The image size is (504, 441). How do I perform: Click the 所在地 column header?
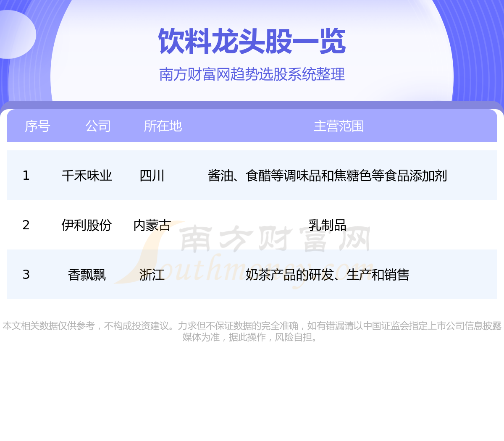pyautogui.click(x=163, y=126)
